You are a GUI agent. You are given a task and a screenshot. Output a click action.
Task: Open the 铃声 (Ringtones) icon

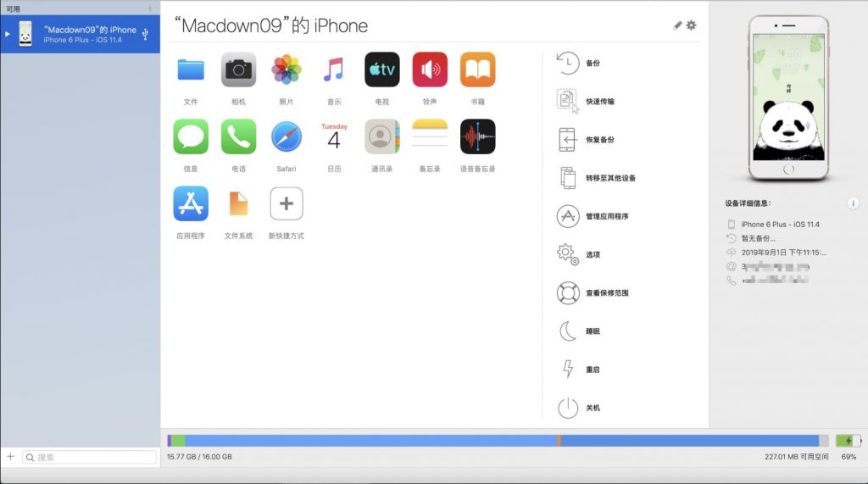[430, 70]
